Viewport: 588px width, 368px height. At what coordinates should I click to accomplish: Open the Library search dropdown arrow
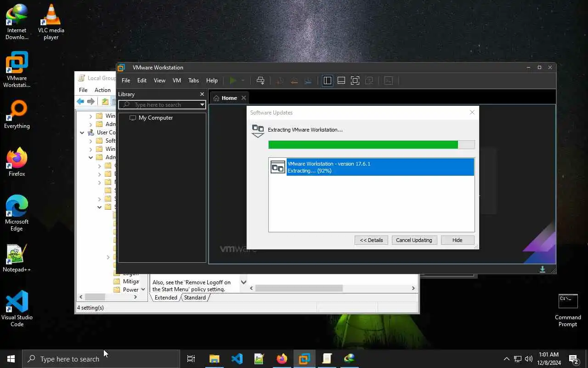tap(202, 105)
